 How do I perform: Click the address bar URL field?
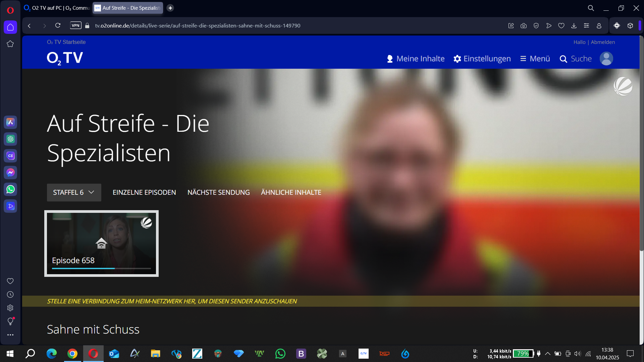198,26
